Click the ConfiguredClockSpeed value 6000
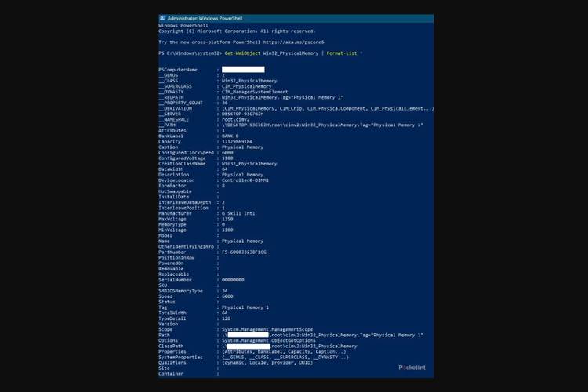The height and width of the screenshot is (392, 588). [x=227, y=153]
